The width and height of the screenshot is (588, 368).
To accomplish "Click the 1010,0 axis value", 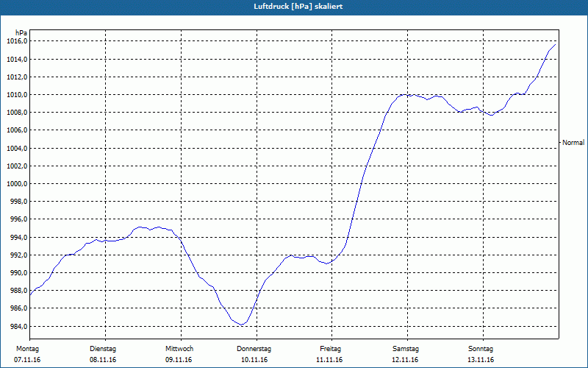I will pos(17,95).
